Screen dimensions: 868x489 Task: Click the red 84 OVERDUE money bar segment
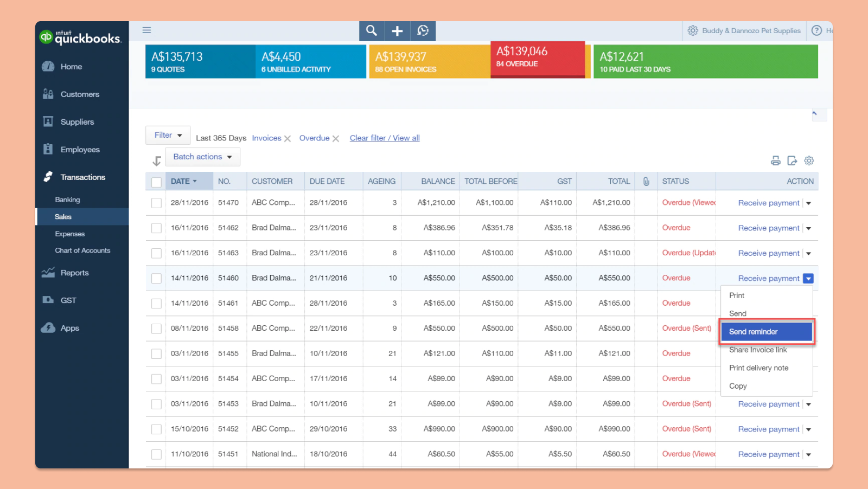[x=537, y=60]
